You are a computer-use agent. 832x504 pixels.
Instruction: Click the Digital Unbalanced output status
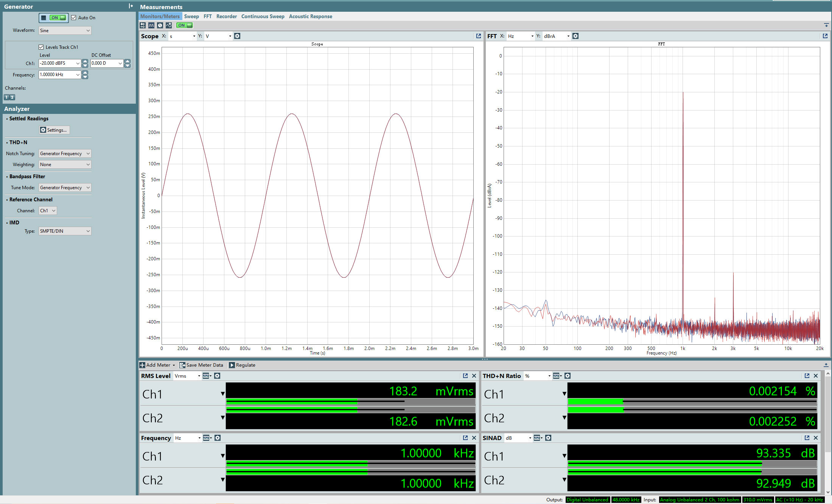[587, 500]
